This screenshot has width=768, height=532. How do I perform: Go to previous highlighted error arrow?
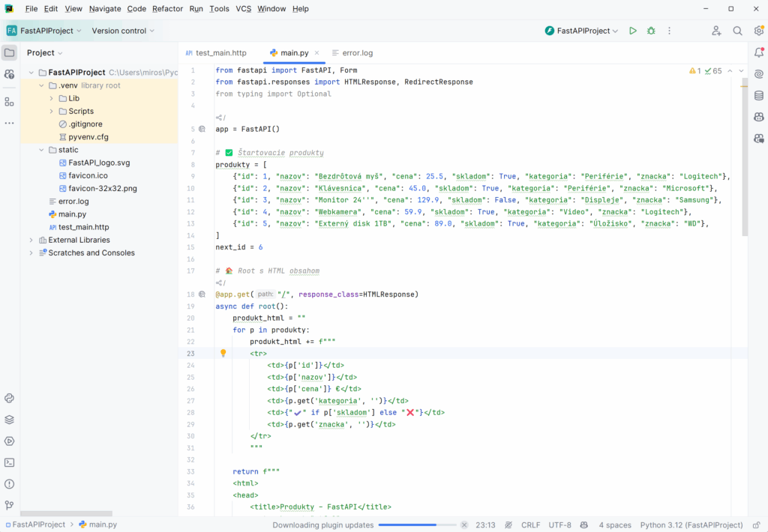pos(730,71)
